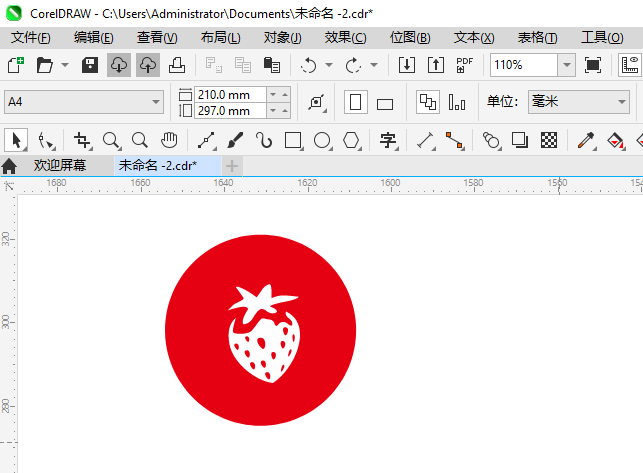Redo the last action

tap(353, 65)
